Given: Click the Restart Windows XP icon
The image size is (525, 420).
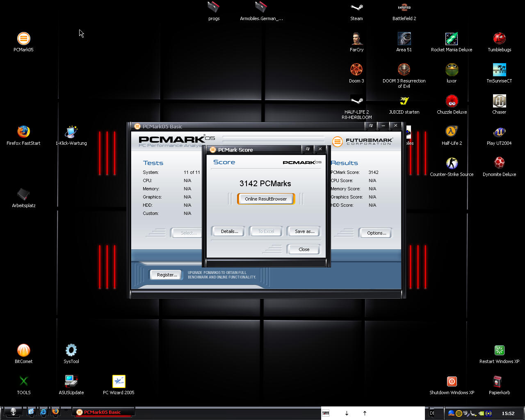Looking at the screenshot, I should tap(499, 350).
